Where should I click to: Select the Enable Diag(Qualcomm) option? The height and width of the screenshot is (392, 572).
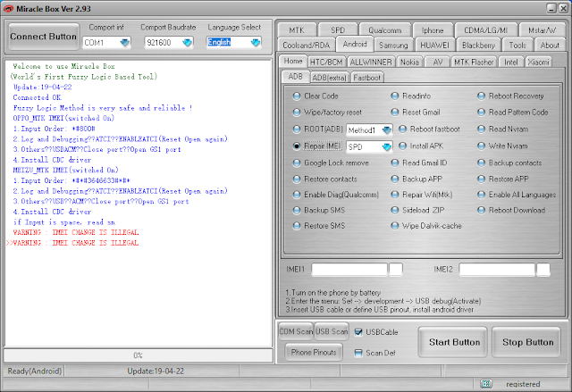[x=297, y=195]
